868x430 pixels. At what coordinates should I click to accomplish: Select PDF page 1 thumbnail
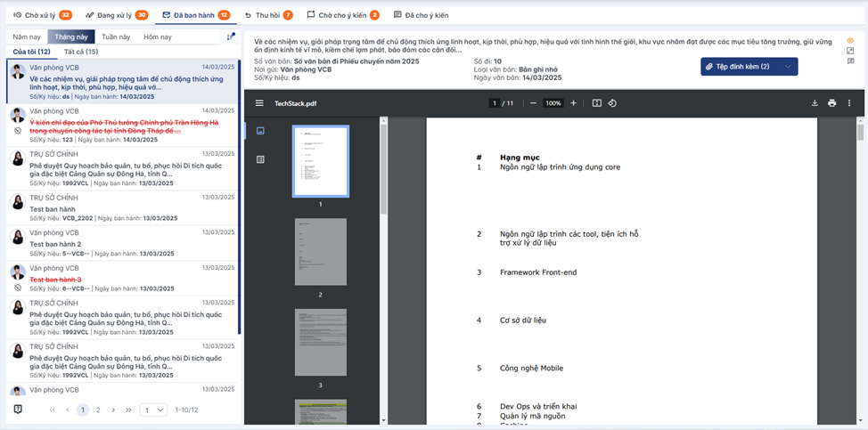point(321,161)
